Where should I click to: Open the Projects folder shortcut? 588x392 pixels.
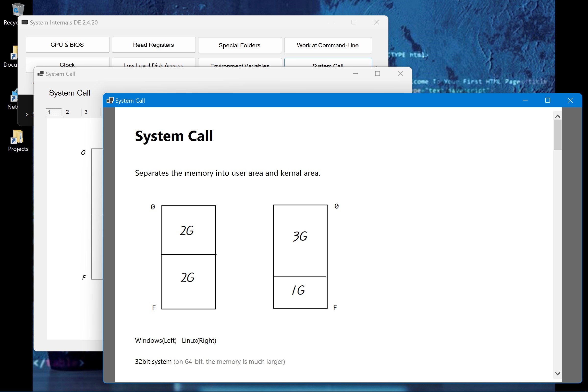tap(17, 137)
